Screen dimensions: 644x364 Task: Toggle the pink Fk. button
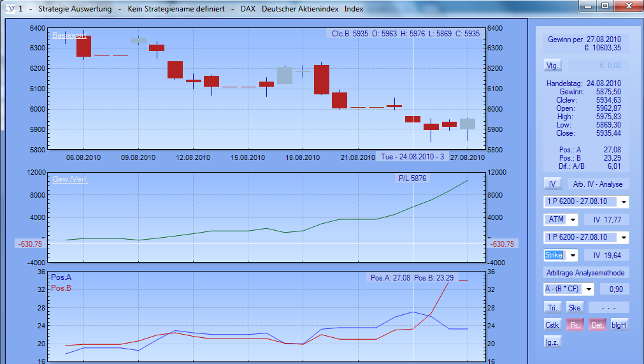[x=575, y=324]
